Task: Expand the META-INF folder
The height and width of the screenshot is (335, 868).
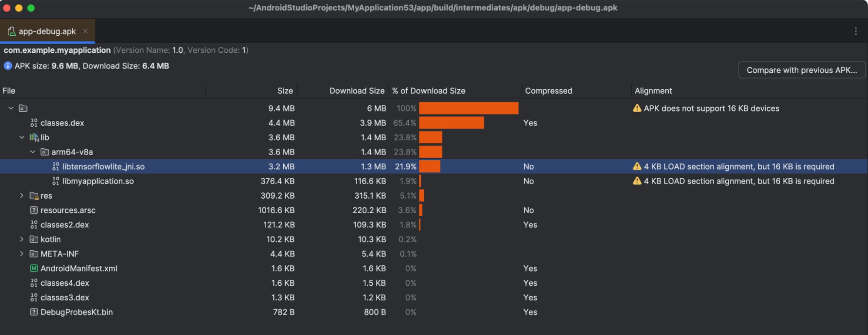Action: (x=22, y=254)
